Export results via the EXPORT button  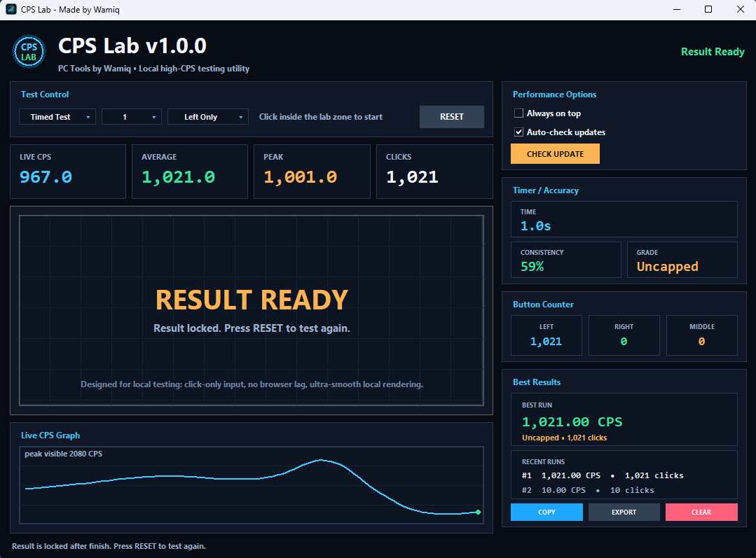(x=624, y=512)
